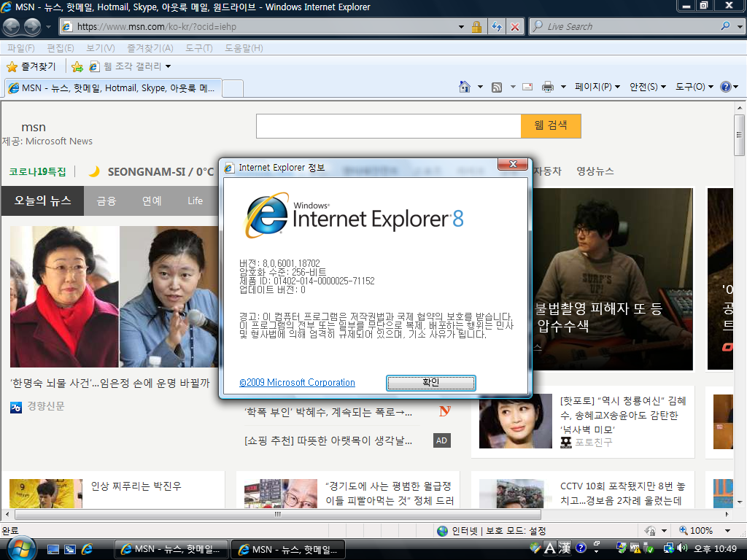Image resolution: width=747 pixels, height=560 pixels.
Task: Select the 오늘의 뉴스 news tab
Action: tap(42, 201)
